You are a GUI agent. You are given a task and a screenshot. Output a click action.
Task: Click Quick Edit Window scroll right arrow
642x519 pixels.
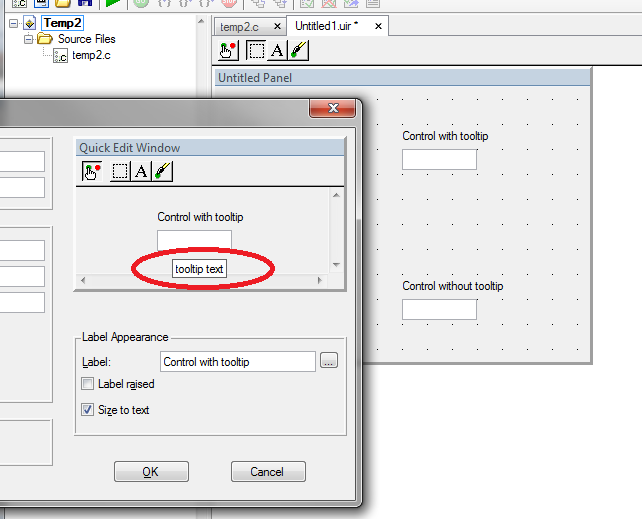pos(320,280)
